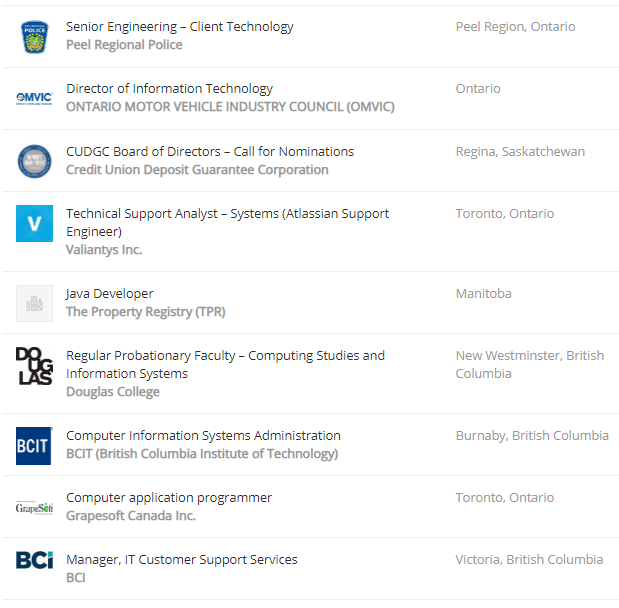619x608 pixels.
Task: Click the blue Valiantys V logo
Action: [34, 223]
